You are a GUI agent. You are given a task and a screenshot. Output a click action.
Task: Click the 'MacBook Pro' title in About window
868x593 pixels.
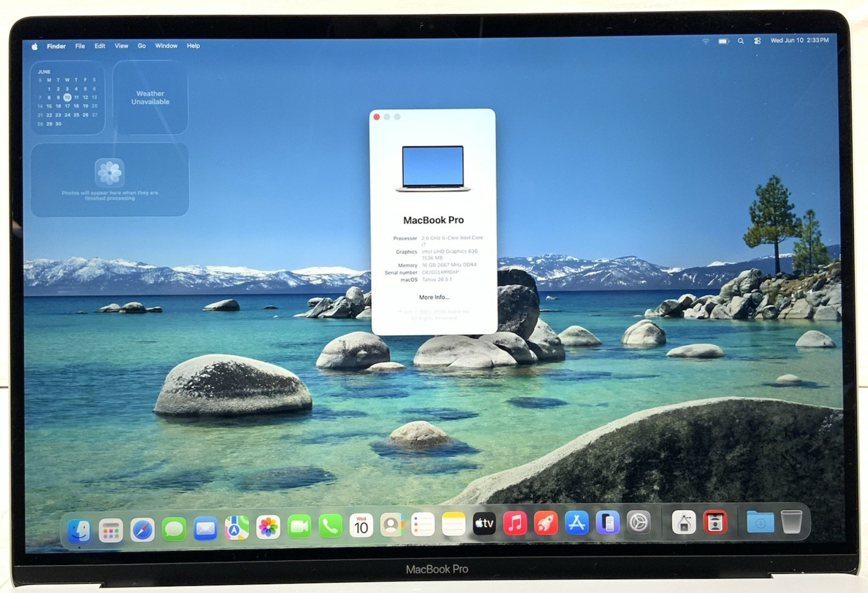pos(433,220)
